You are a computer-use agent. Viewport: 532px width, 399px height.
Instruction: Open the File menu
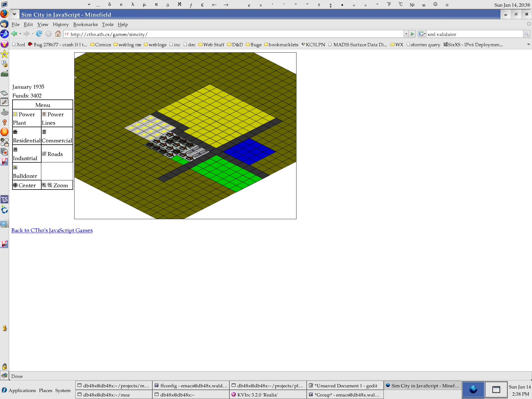click(x=16, y=24)
